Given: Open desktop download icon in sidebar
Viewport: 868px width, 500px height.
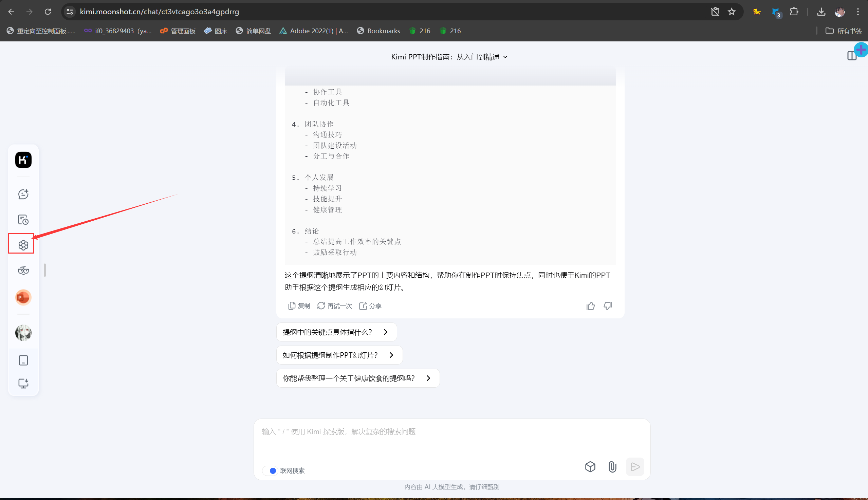Looking at the screenshot, I should point(23,383).
